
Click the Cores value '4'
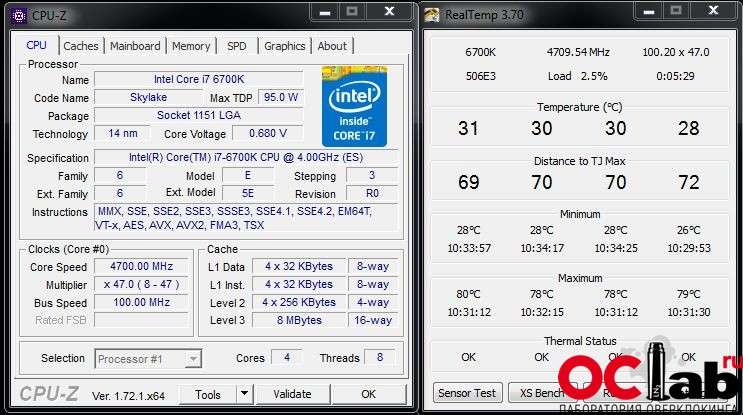tap(287, 357)
